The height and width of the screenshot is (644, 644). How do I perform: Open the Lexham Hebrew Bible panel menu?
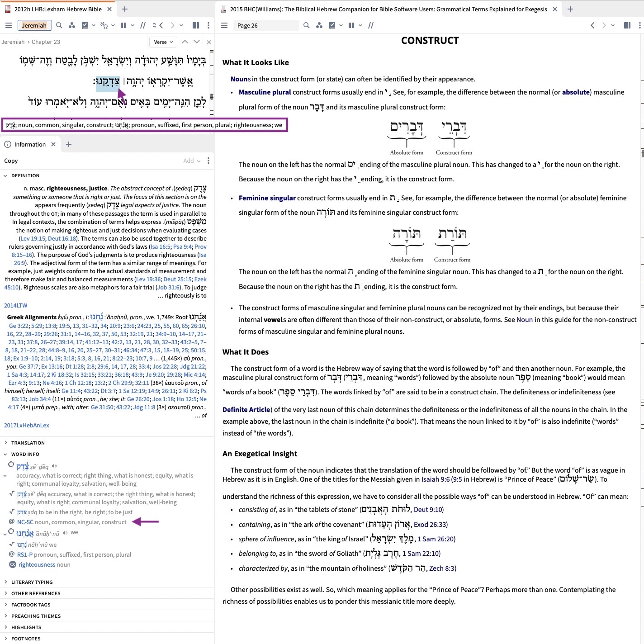(x=8, y=25)
